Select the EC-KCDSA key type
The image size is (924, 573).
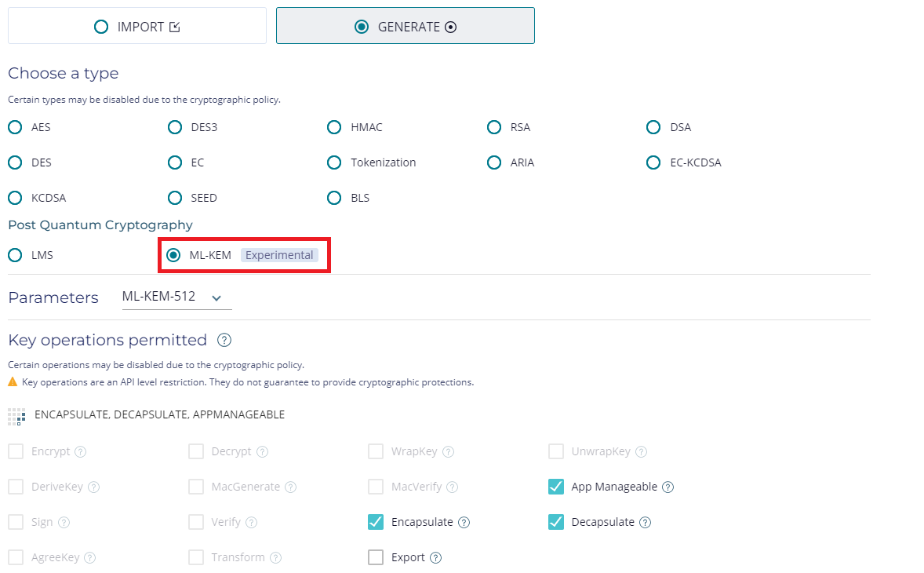coord(653,162)
